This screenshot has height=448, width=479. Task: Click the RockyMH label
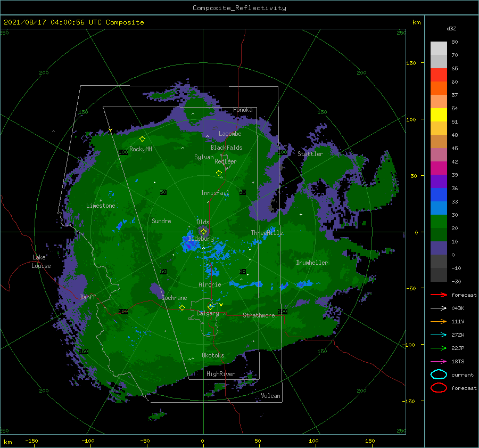141,149
